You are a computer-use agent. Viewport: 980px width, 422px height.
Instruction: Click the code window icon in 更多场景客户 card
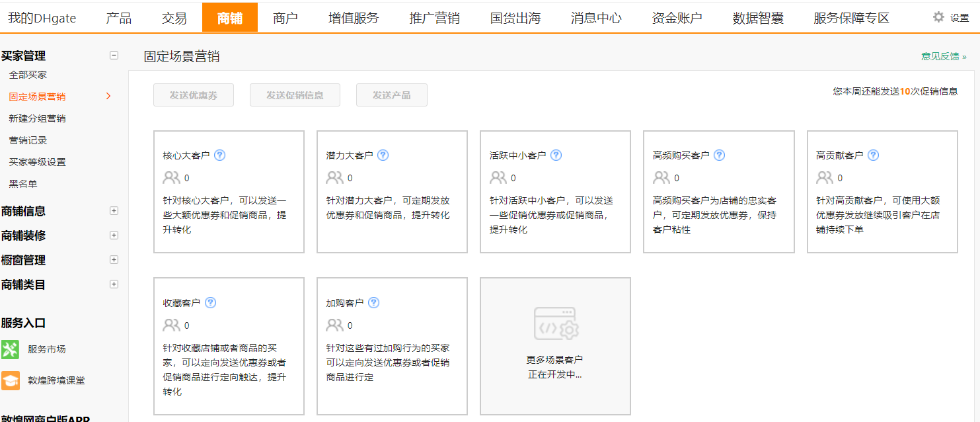pyautogui.click(x=556, y=324)
